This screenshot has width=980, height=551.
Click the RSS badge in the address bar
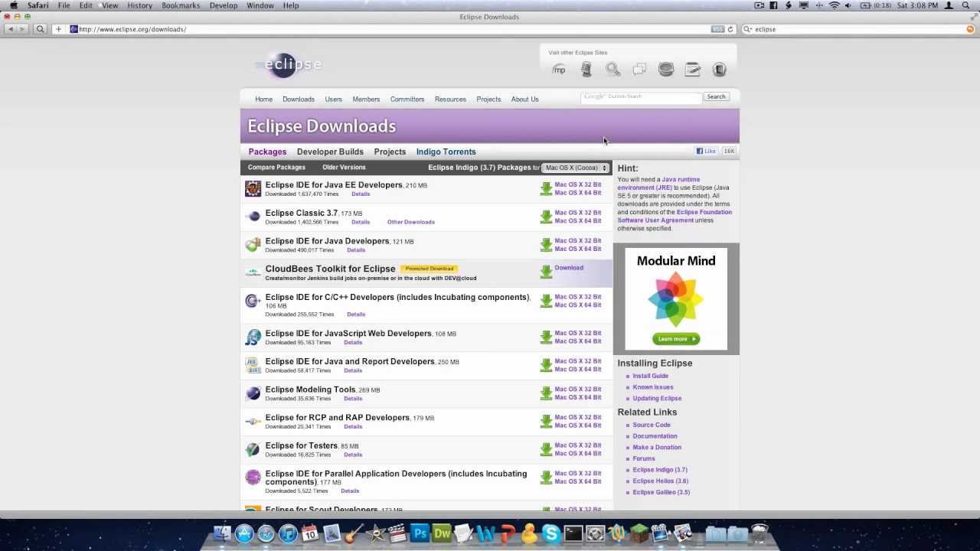point(717,29)
